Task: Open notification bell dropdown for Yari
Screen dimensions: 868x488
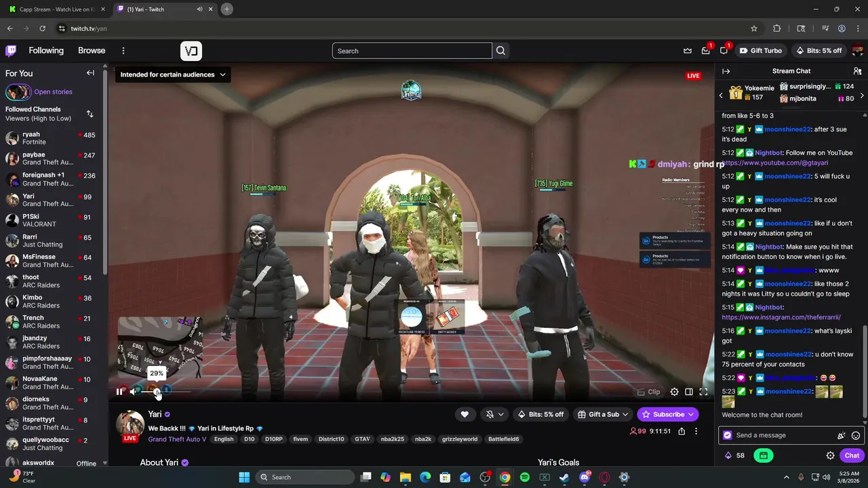Action: pos(495,414)
